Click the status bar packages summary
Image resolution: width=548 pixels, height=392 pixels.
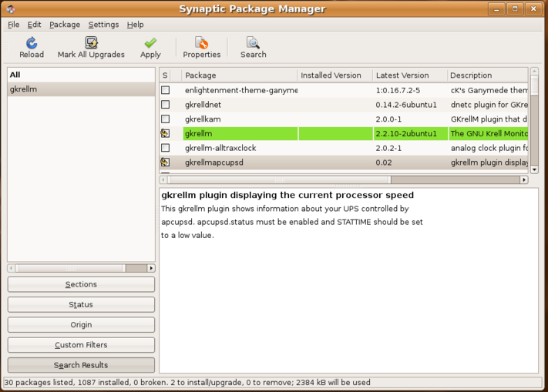pyautogui.click(x=187, y=382)
